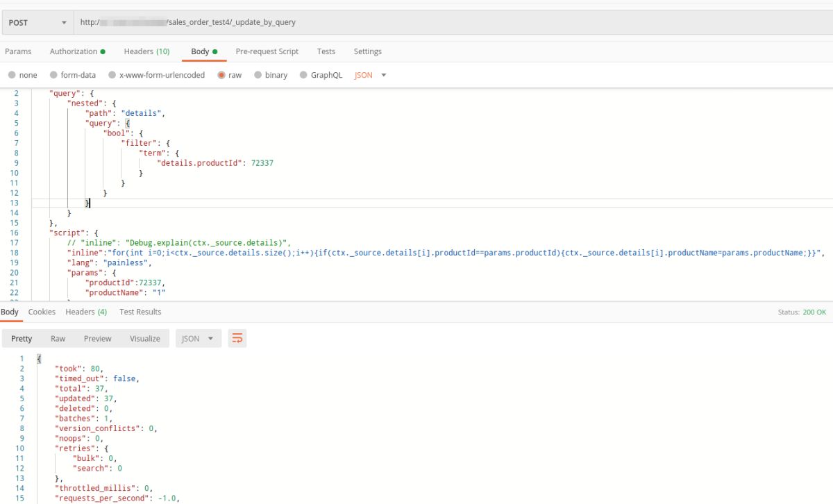Viewport: 833px width, 504px height.
Task: Open the response JSON format dropdown
Action: [x=199, y=339]
